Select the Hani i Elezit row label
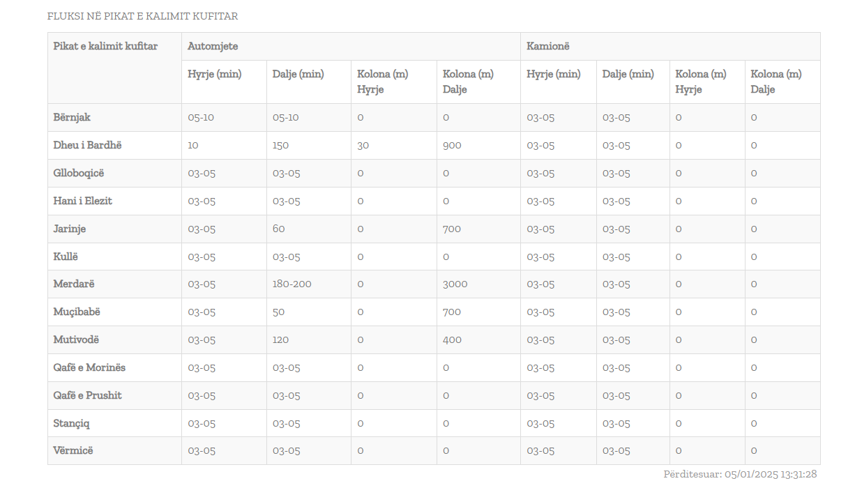Viewport: 855px width, 504px height. (83, 201)
